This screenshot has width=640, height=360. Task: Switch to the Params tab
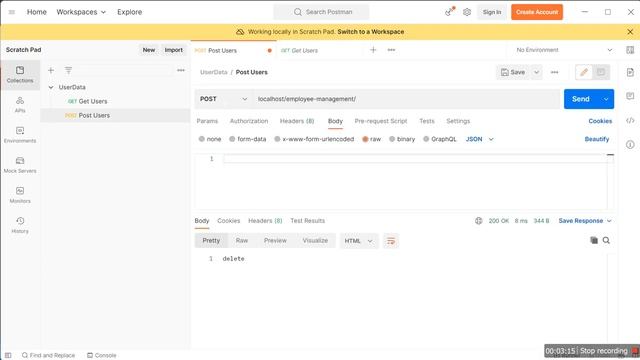[207, 121]
